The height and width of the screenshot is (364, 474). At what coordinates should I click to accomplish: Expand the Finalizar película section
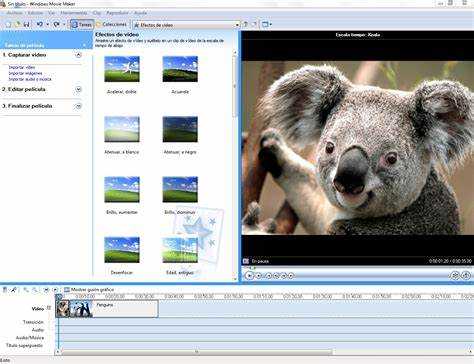coord(78,106)
